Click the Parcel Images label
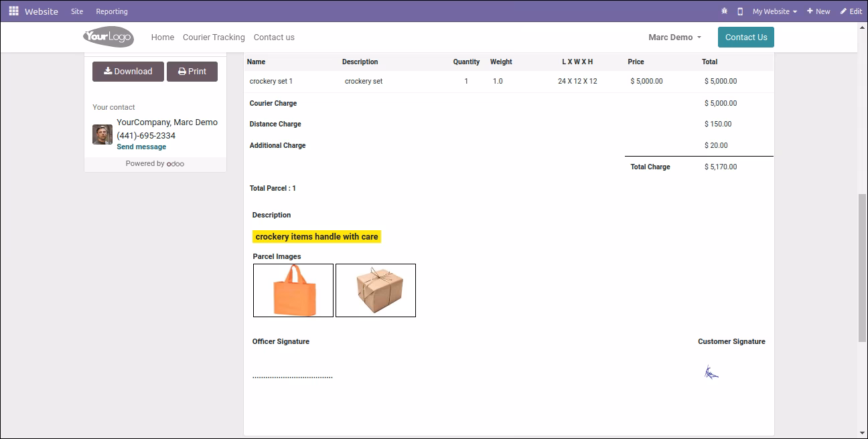Image resolution: width=868 pixels, height=439 pixels. click(277, 256)
